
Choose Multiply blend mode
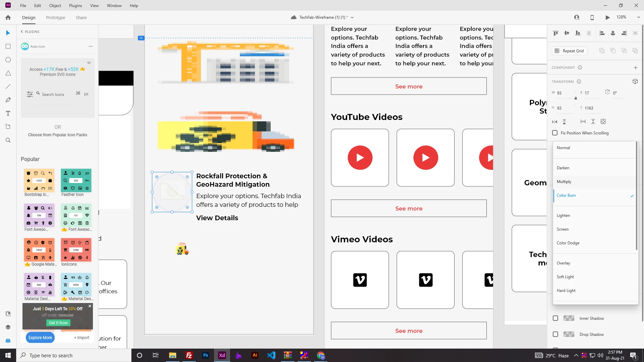coord(564,182)
